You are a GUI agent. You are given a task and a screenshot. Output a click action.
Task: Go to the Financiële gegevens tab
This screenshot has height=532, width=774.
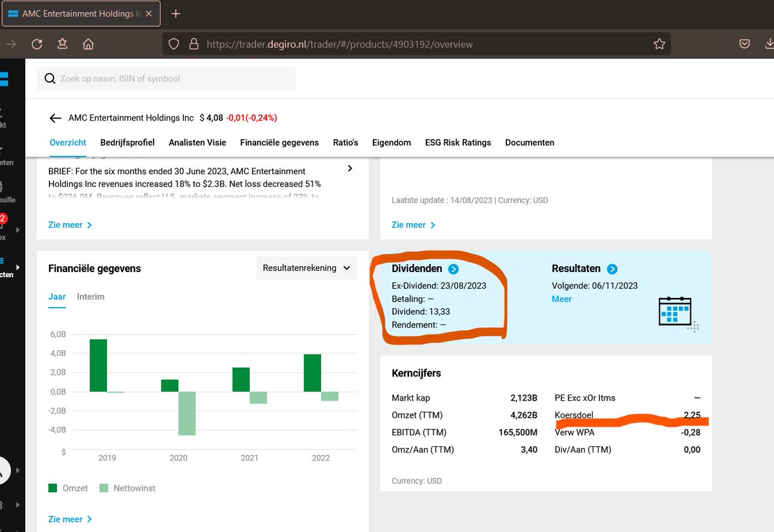click(x=279, y=143)
